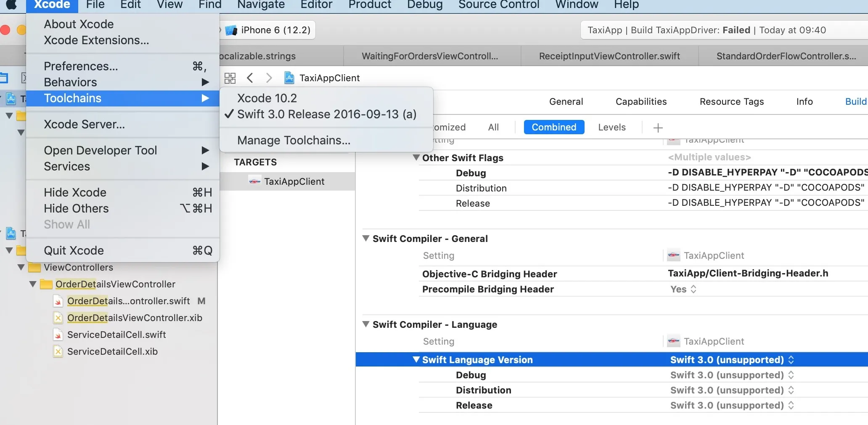Switch to the Info tab

(x=804, y=101)
